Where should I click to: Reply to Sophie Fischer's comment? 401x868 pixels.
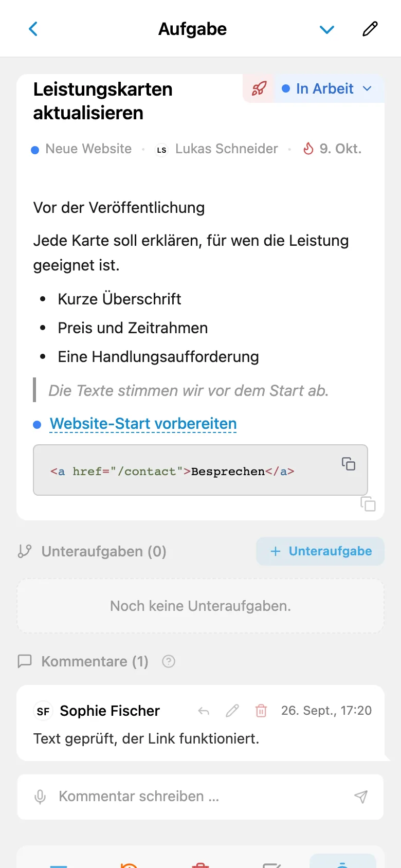(204, 711)
